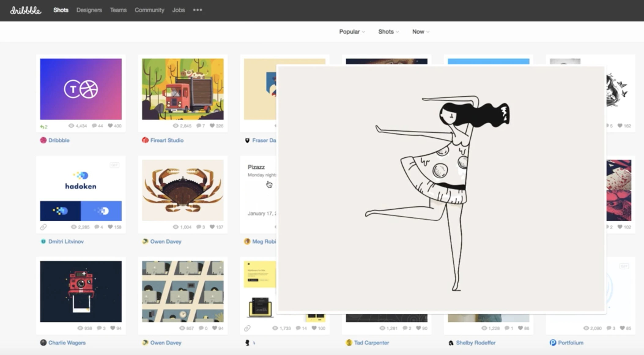Like the Fireart Studio truck shot heart
This screenshot has height=355, width=644.
(212, 126)
